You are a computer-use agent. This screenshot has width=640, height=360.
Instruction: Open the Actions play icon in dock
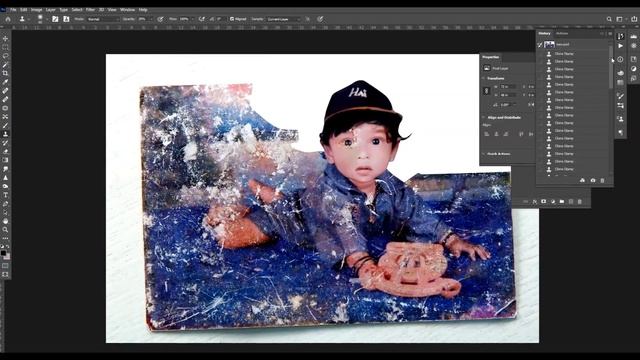(x=620, y=46)
